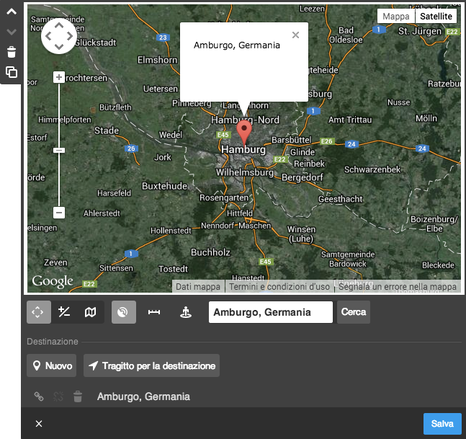Switch to Satellite view
The width and height of the screenshot is (466, 439).
436,16
